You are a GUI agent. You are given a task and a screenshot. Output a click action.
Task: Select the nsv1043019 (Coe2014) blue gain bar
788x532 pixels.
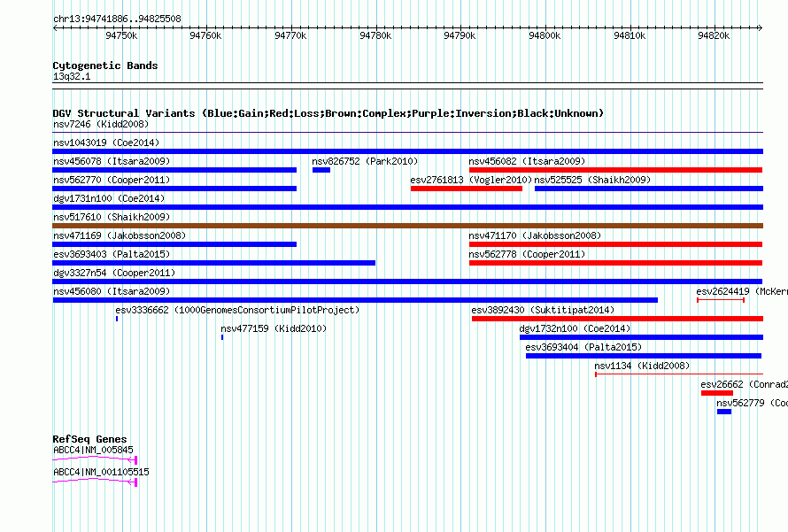[x=407, y=151]
